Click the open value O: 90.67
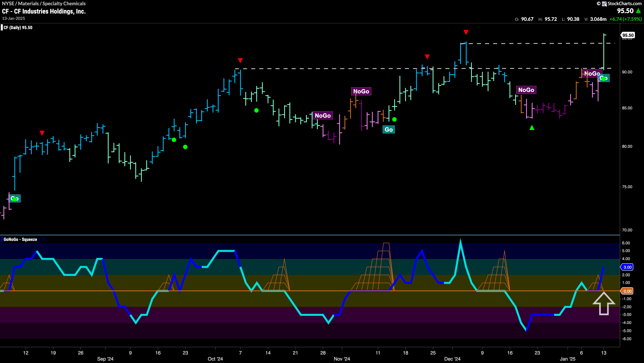 click(x=524, y=19)
